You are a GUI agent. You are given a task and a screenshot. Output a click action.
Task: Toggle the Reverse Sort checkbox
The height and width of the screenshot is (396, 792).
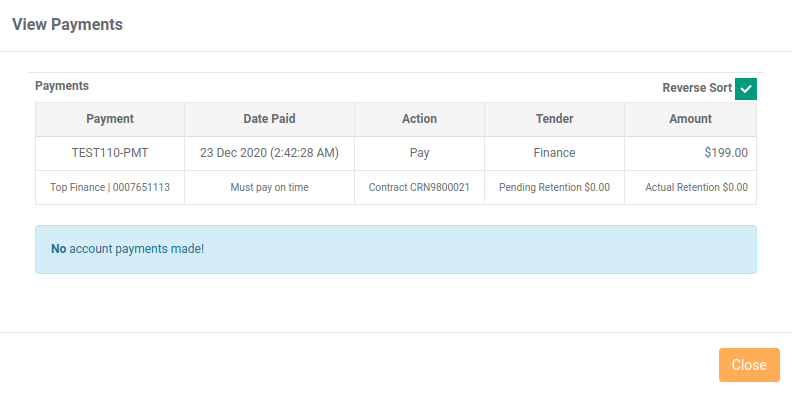click(746, 89)
